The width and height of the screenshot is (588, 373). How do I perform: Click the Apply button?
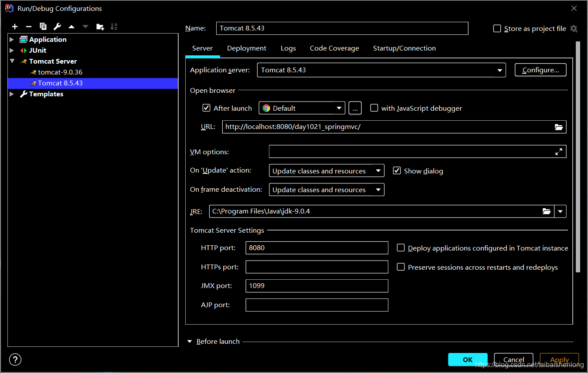point(559,359)
